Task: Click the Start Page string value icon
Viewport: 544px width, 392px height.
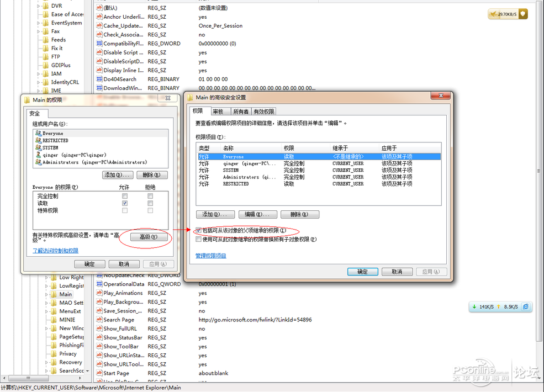Action: coord(99,373)
